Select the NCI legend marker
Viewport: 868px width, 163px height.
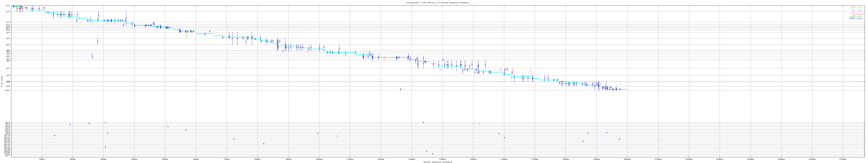pyautogui.click(x=860, y=11)
